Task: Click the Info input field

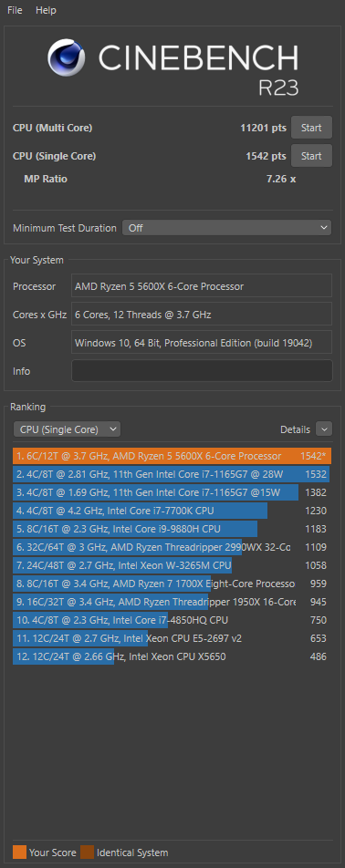Action: [202, 371]
